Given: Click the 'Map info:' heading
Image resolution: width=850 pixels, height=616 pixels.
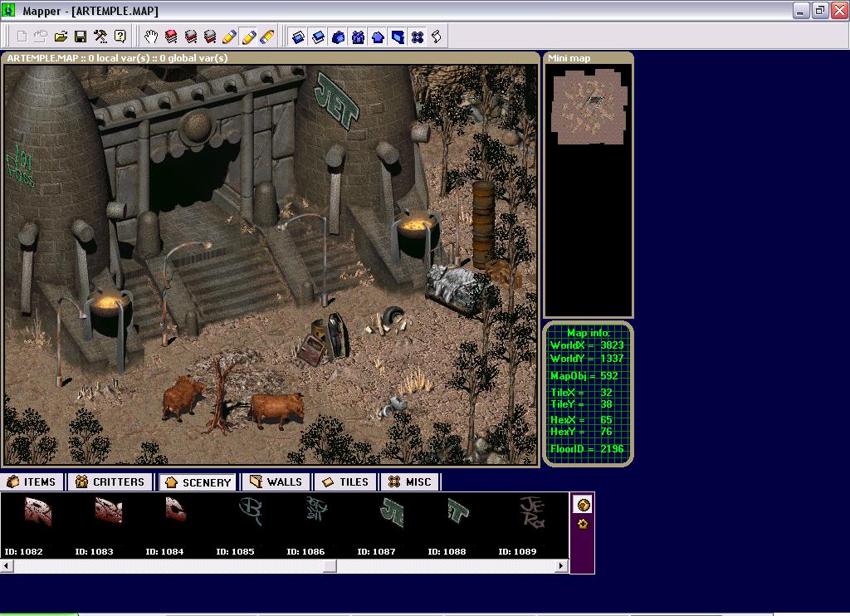Looking at the screenshot, I should tap(589, 333).
